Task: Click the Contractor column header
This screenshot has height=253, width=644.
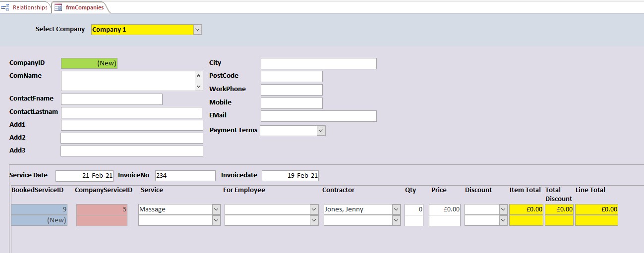Action: pyautogui.click(x=339, y=190)
